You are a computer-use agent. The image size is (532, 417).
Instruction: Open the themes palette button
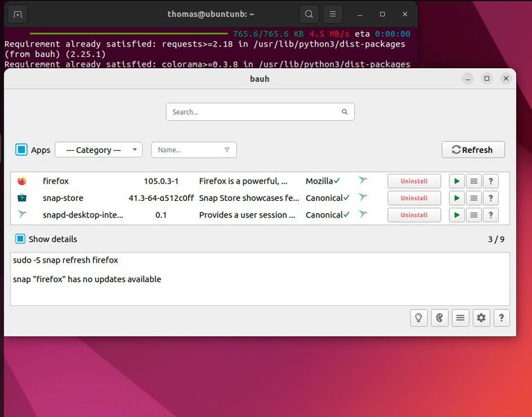(440, 318)
